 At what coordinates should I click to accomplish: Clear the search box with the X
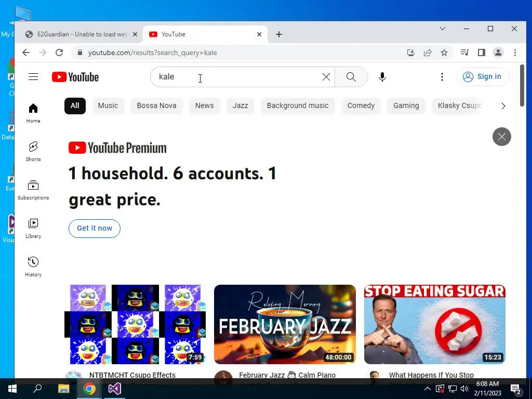pyautogui.click(x=326, y=77)
